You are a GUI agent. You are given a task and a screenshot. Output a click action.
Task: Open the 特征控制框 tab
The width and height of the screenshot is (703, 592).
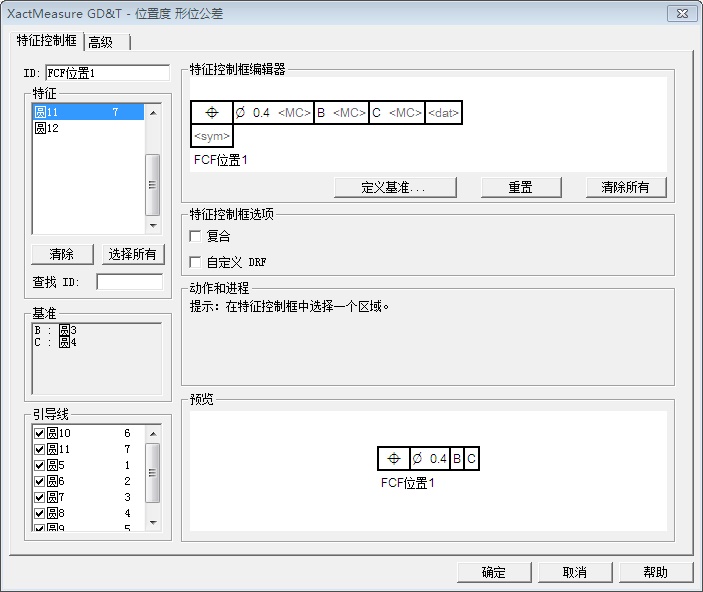[47, 41]
